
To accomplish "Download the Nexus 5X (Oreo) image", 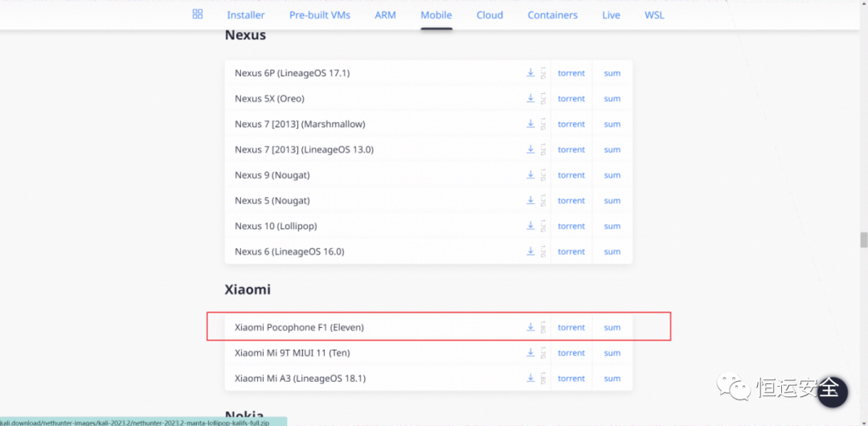I will point(530,98).
